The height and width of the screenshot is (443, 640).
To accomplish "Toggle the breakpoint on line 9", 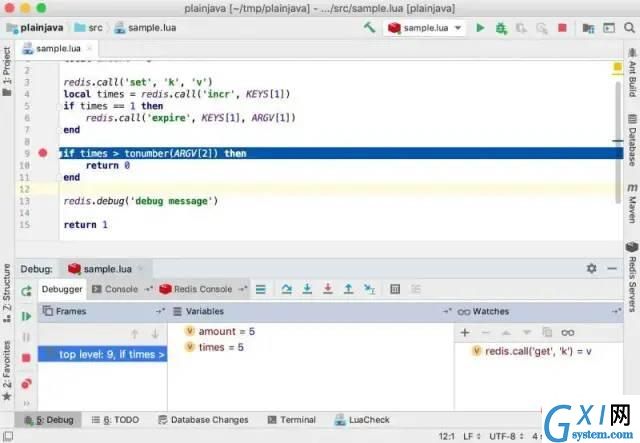I will (43, 153).
